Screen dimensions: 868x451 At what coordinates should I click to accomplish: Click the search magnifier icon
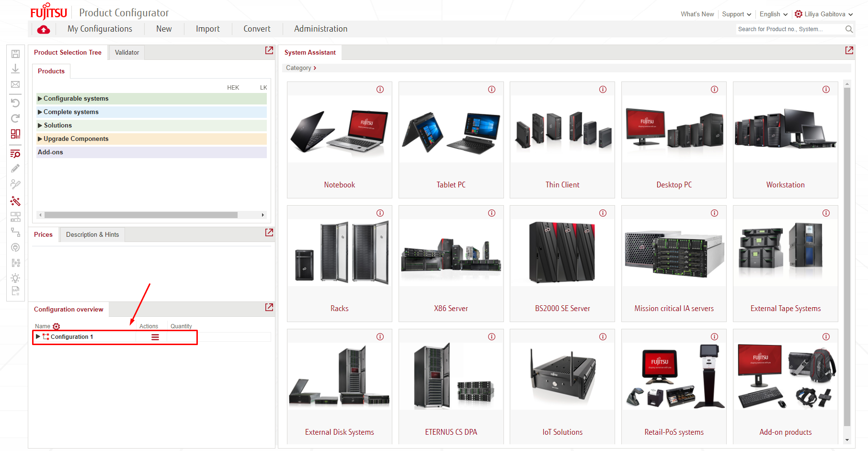coord(849,29)
